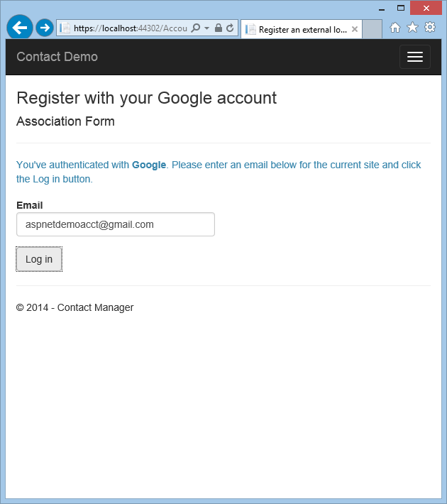
Task: Click the security lock icon in address bar
Action: pos(218,28)
